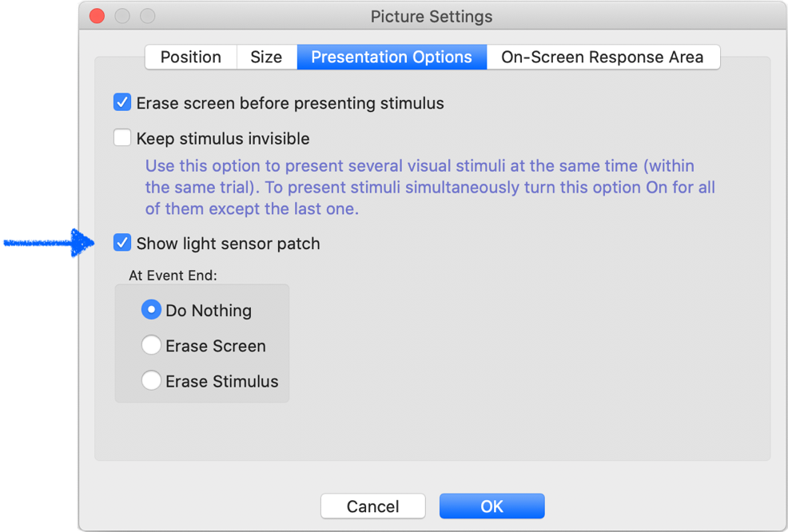
Task: Confirm settings with the OK button
Action: [x=492, y=506]
